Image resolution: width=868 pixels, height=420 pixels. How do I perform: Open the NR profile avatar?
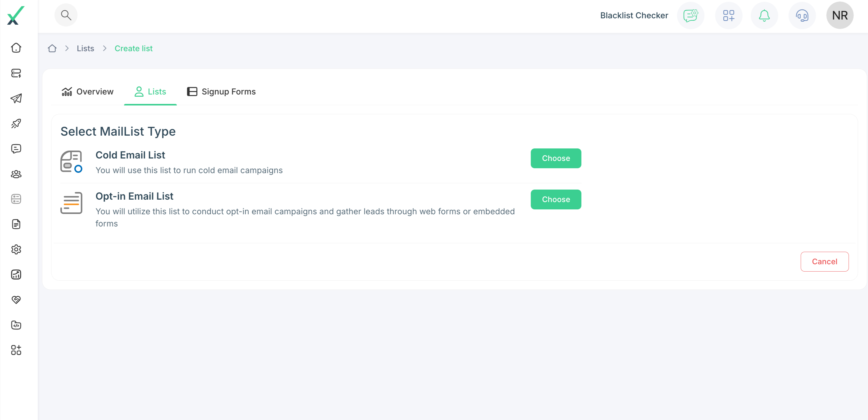(840, 15)
